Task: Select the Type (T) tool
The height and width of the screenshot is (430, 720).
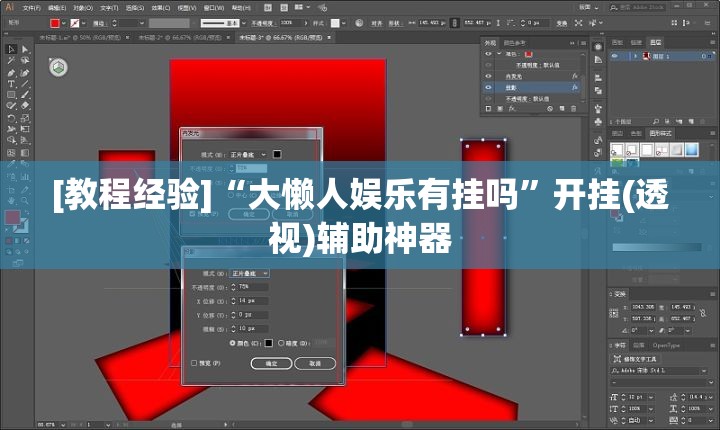Action: (x=11, y=84)
